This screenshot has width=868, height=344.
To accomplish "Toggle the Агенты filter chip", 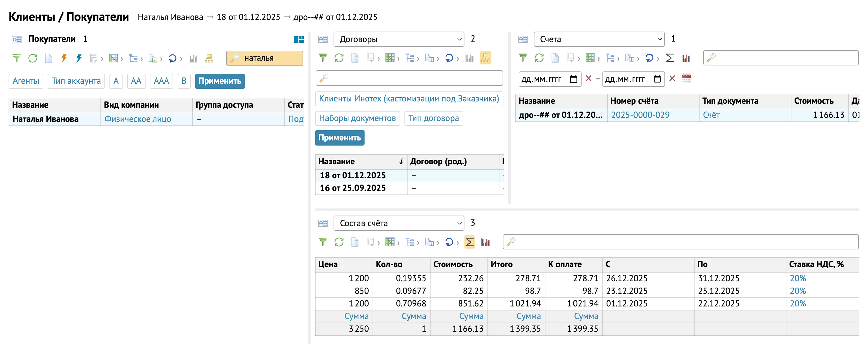I will point(26,81).
